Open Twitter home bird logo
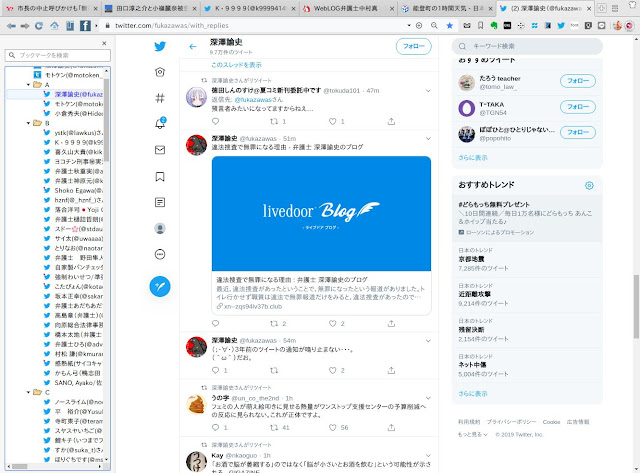 (x=160, y=46)
